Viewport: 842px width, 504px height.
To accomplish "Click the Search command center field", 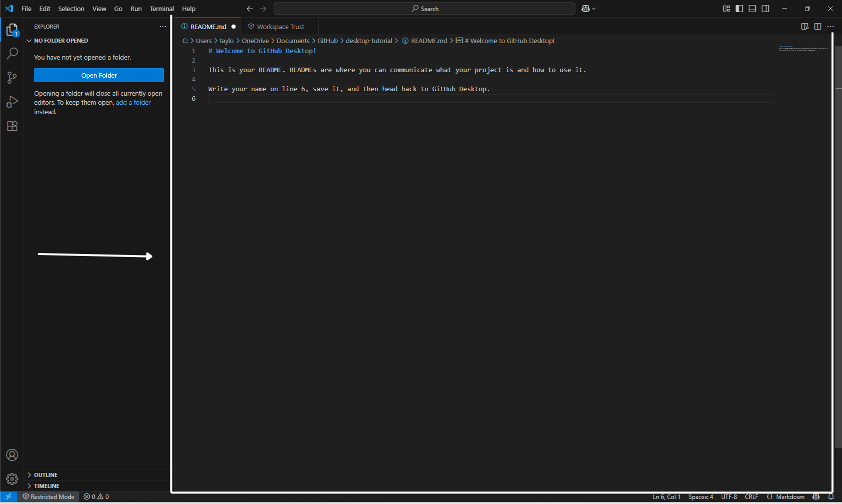I will click(x=425, y=9).
